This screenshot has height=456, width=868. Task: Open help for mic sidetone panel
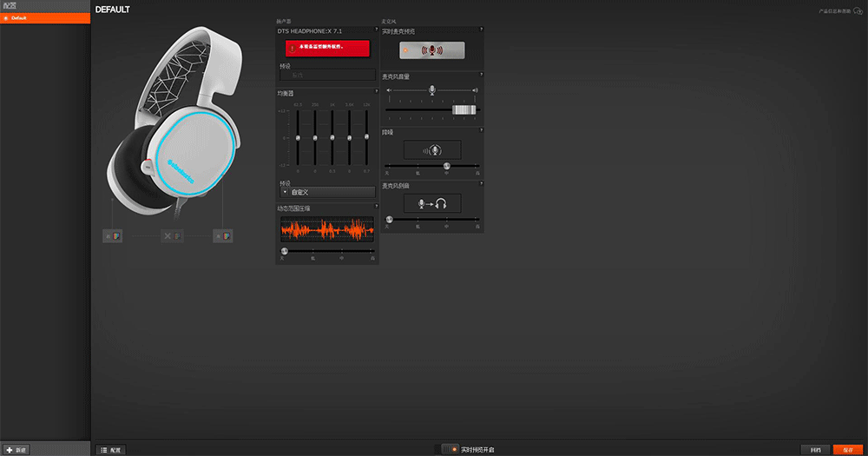pos(481,183)
